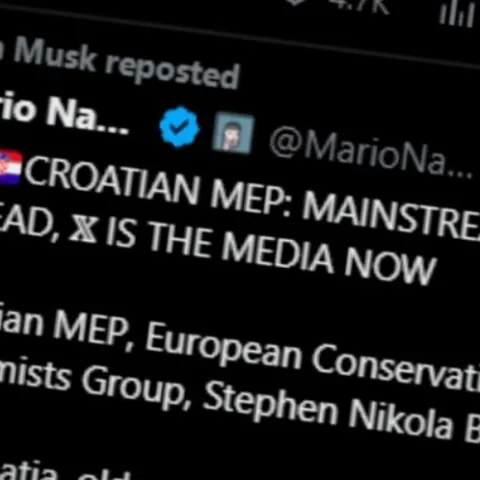
Task: Open the affiliate avatar badge beside checkmark
Action: [x=233, y=133]
